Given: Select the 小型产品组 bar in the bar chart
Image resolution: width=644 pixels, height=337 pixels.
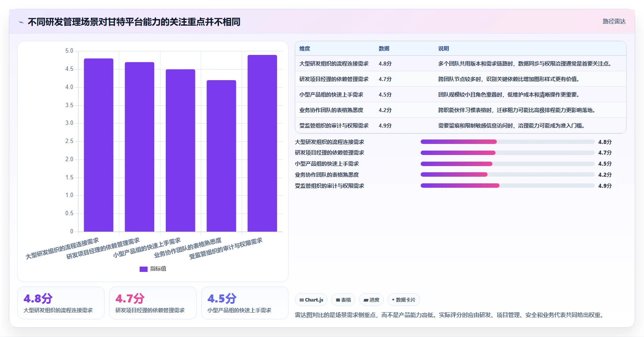Looking at the screenshot, I should point(180,151).
